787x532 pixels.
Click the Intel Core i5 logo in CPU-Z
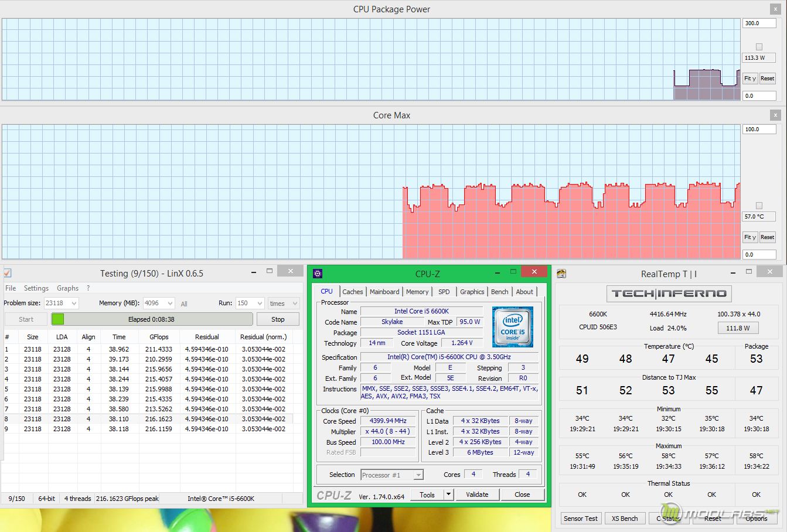[512, 326]
